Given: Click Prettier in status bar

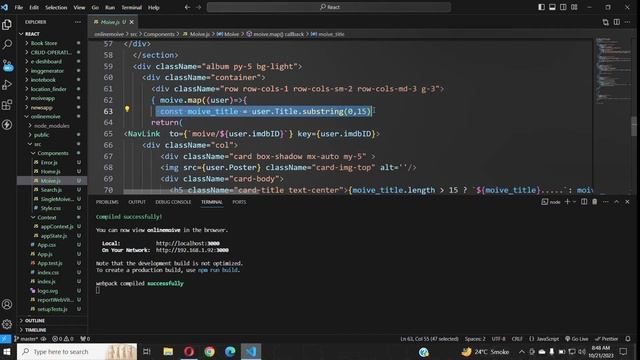Looking at the screenshot, I should click(607, 339).
